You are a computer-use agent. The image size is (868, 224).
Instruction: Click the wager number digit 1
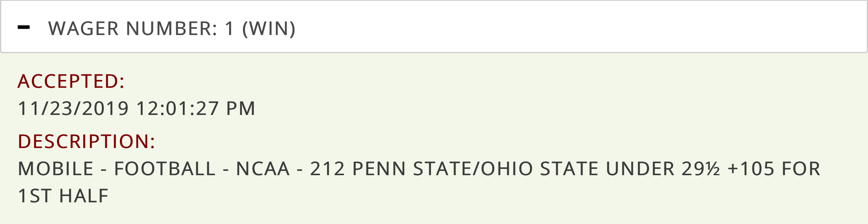230,29
